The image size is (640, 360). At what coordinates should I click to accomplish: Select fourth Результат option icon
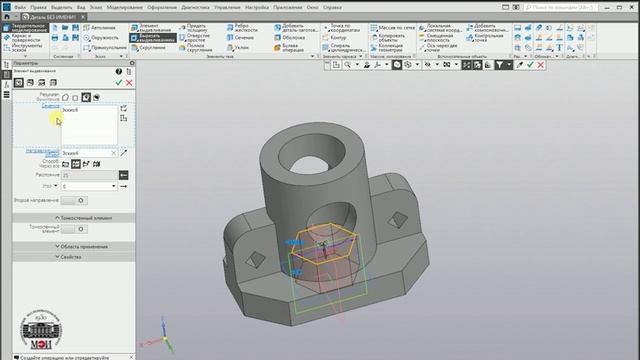tap(96, 98)
